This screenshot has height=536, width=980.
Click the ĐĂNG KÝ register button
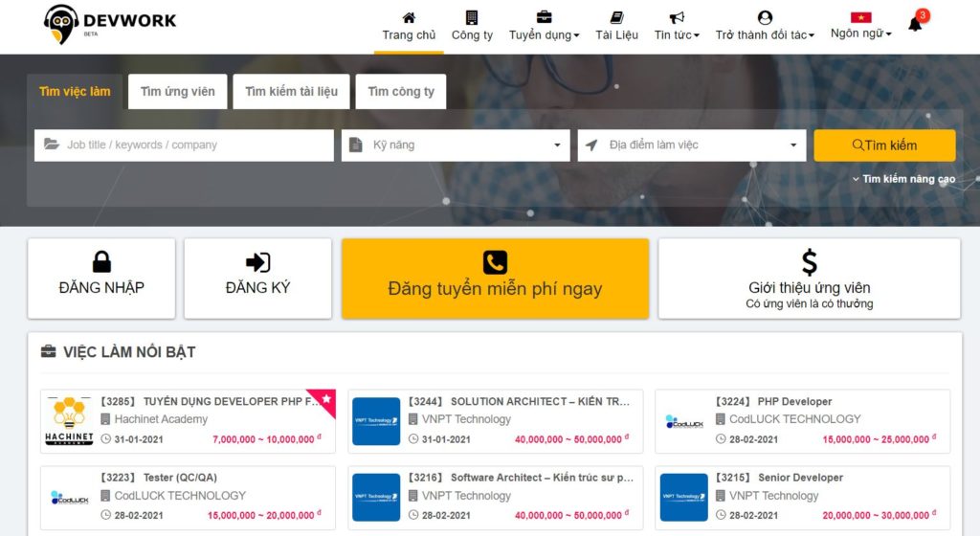[x=257, y=279]
